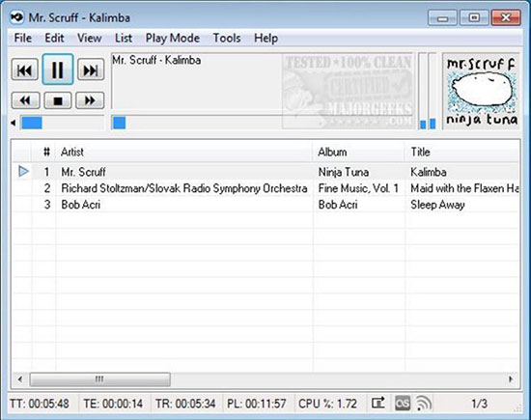Screen dimensions: 531x420
Task: Fast forward the current track
Action: coord(90,100)
